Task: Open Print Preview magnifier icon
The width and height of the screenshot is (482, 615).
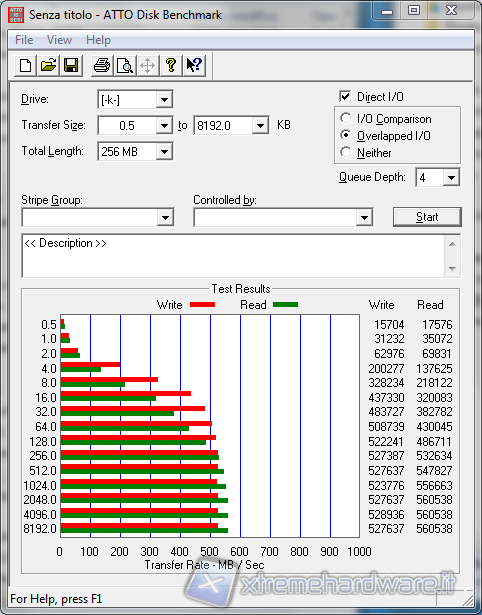Action: tap(125, 66)
